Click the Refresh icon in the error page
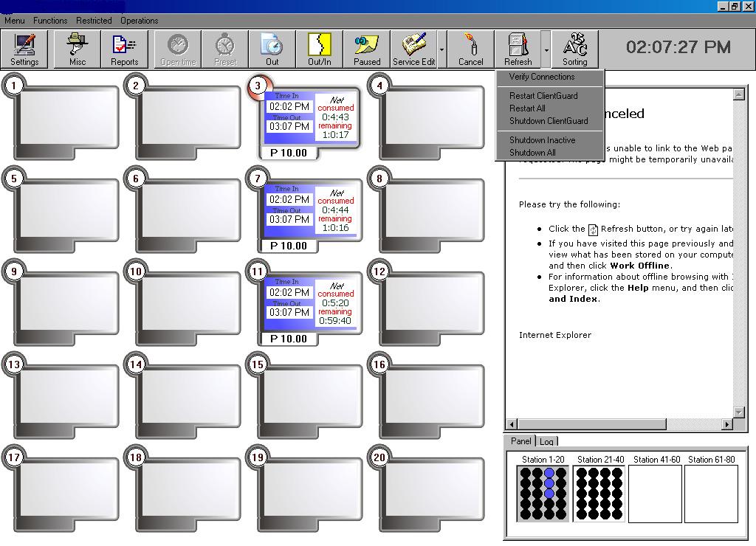Screen dimensions: 756x546 (x=593, y=229)
